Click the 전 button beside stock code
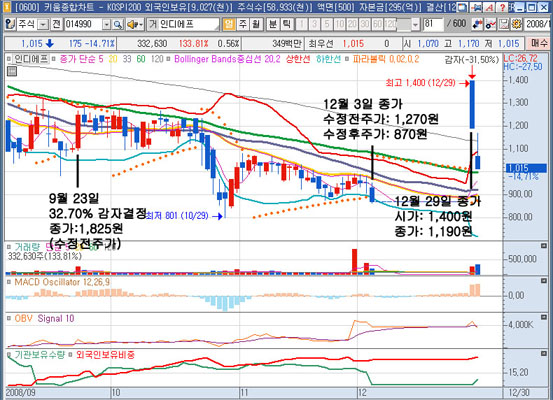Screen dimensions: 553x400 pyautogui.click(x=56, y=24)
